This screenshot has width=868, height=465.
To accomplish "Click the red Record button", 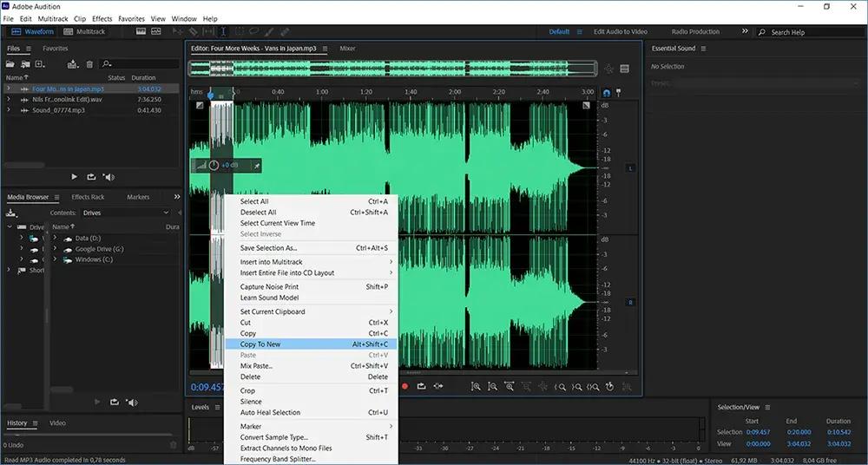I will point(404,386).
